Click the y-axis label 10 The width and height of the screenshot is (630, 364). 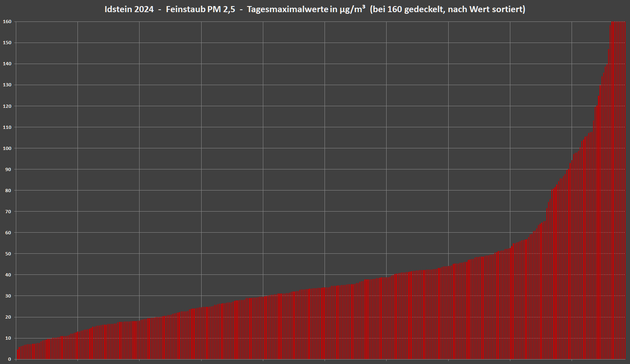click(x=8, y=338)
